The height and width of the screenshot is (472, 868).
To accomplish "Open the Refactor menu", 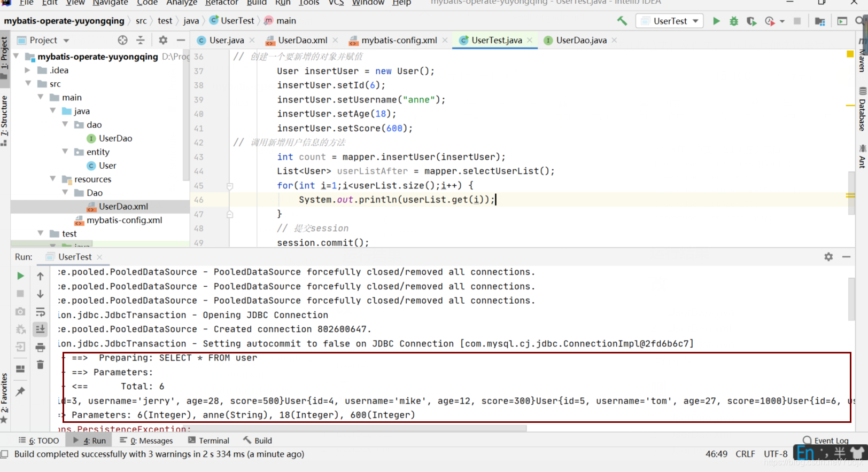I will 222,3.
